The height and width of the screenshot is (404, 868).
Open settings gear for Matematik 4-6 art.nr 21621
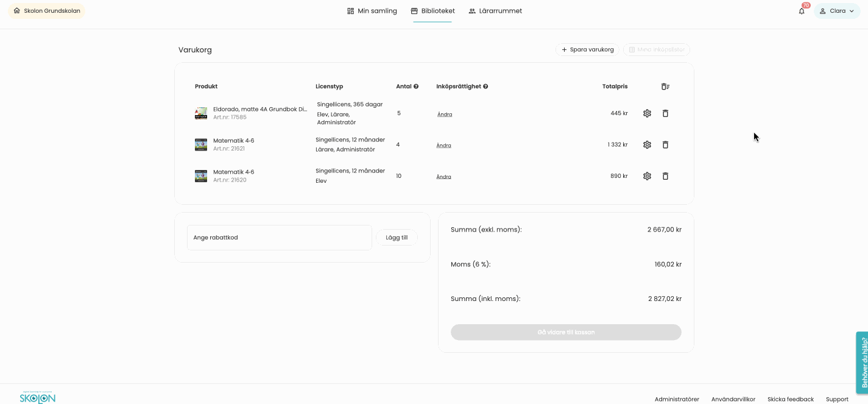click(647, 144)
